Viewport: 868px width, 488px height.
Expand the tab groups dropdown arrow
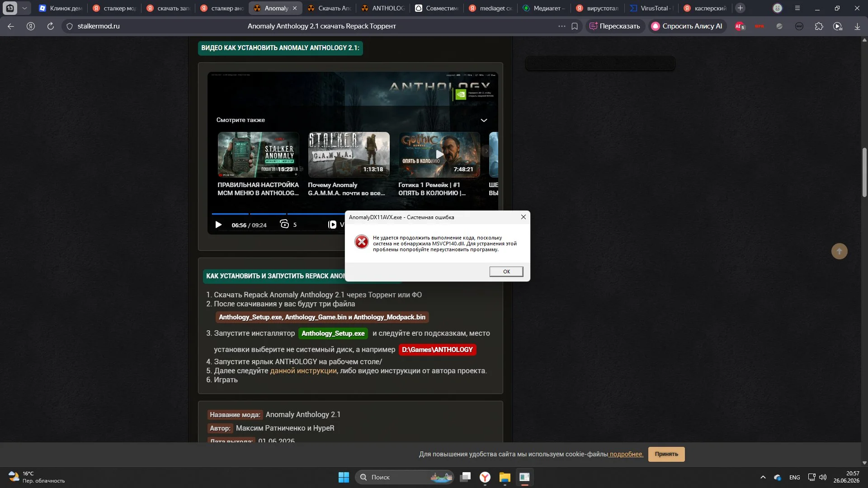point(24,8)
